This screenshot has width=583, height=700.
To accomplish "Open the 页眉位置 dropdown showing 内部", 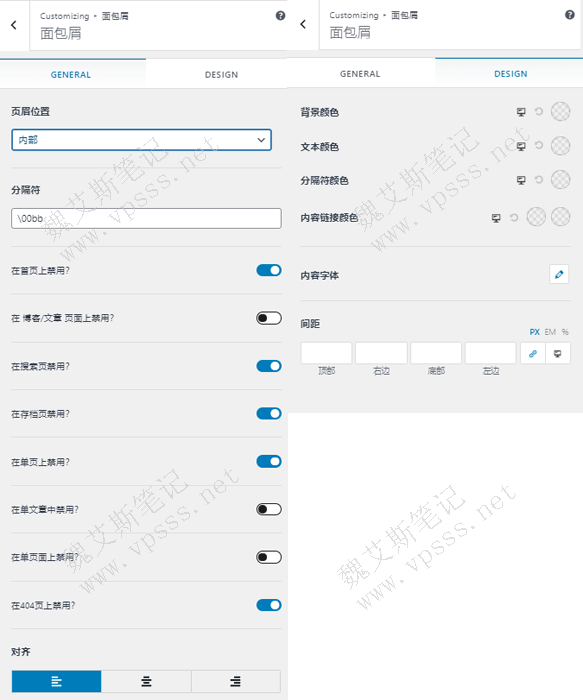I will point(142,140).
